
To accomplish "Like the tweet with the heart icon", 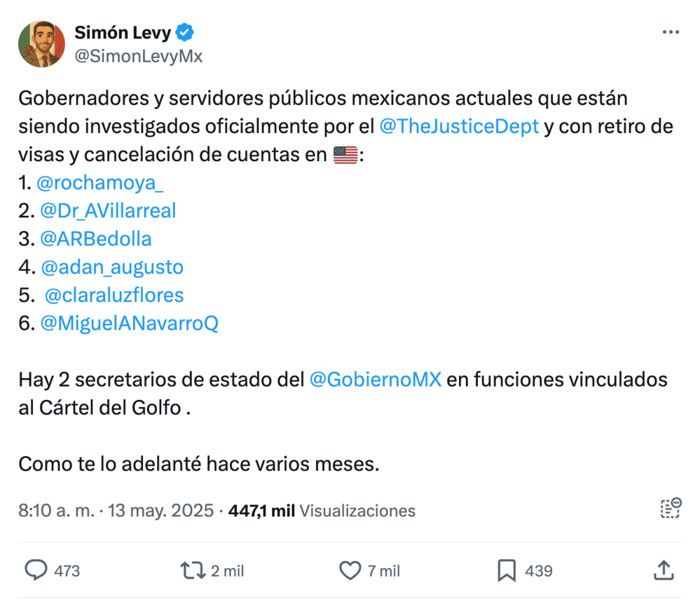I will (350, 571).
